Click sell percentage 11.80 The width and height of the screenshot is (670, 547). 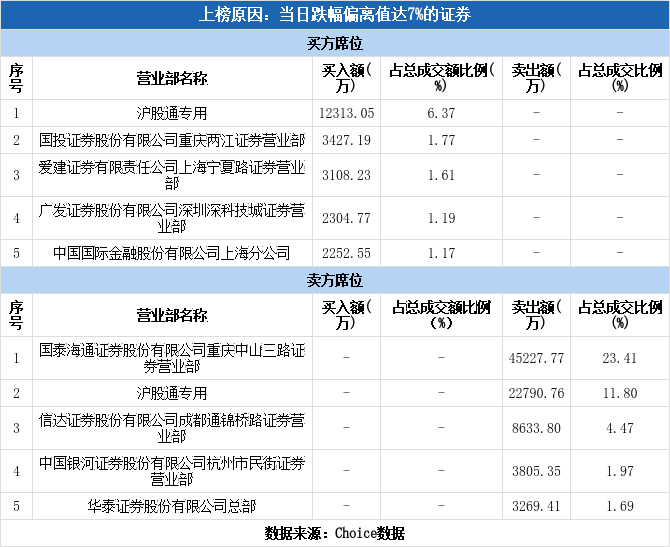[620, 393]
